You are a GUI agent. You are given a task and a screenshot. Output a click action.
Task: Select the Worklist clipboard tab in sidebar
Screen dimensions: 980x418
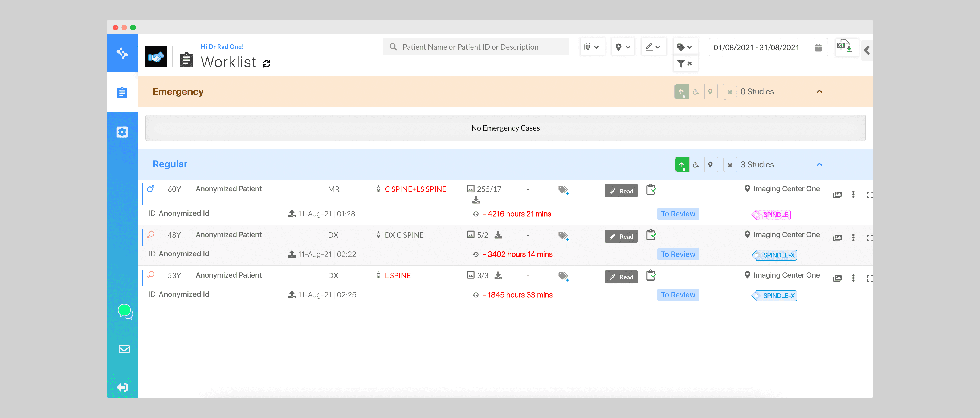(x=122, y=92)
